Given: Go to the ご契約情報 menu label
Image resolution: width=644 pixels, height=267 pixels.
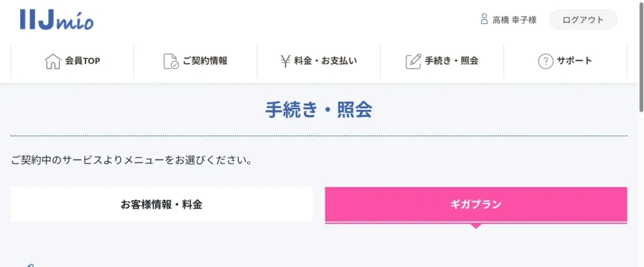Looking at the screenshot, I should coord(205,61).
